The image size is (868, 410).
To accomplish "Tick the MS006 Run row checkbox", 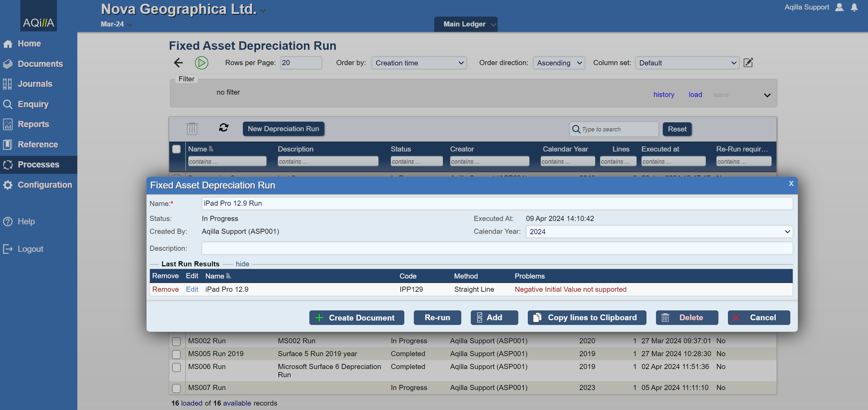I will tap(176, 367).
